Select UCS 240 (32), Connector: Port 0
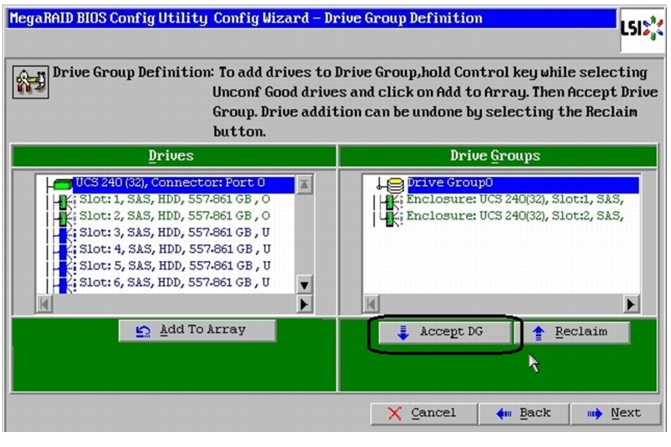The image size is (671, 447). [184, 184]
